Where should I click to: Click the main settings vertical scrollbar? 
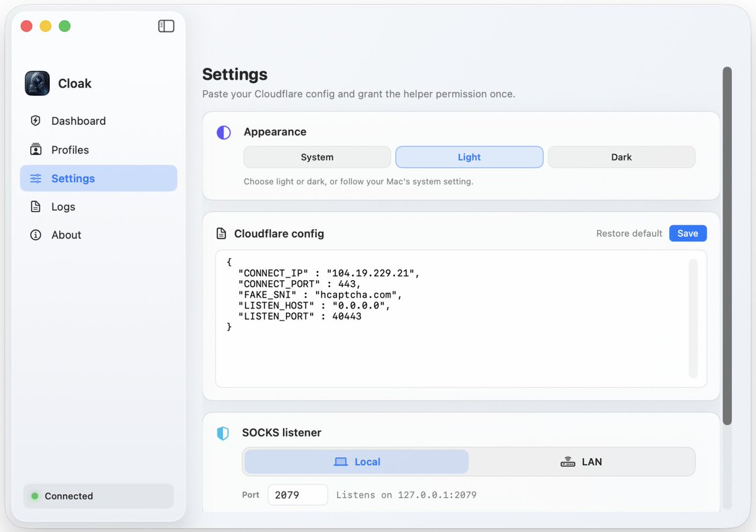tap(727, 246)
